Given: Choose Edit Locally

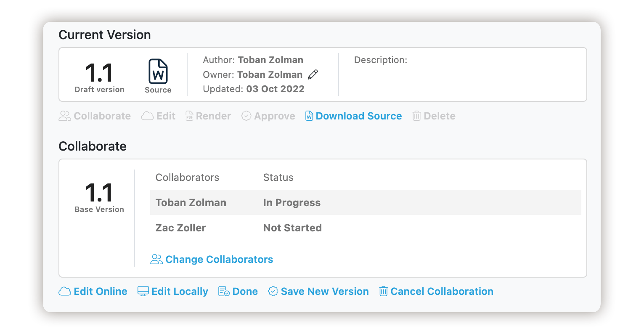Looking at the screenshot, I should (180, 292).
